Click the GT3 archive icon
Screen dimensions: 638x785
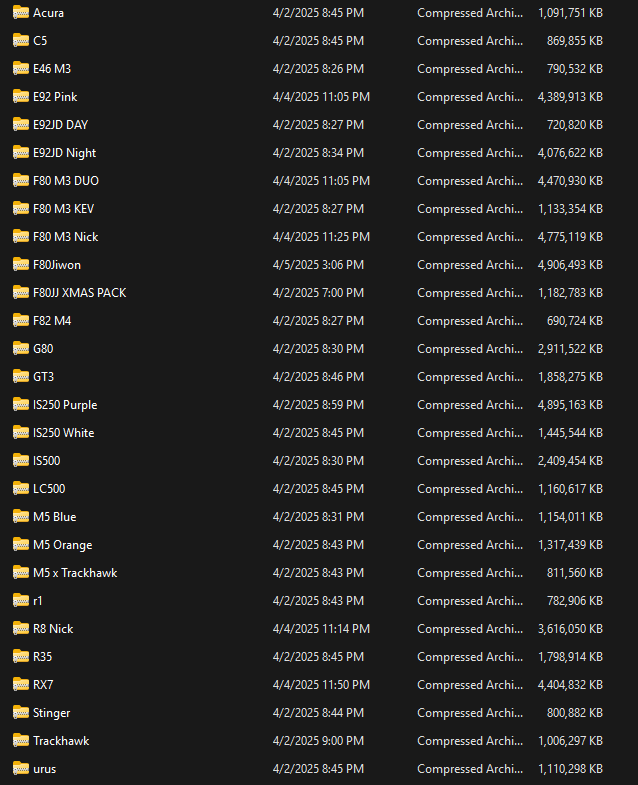(x=21, y=377)
